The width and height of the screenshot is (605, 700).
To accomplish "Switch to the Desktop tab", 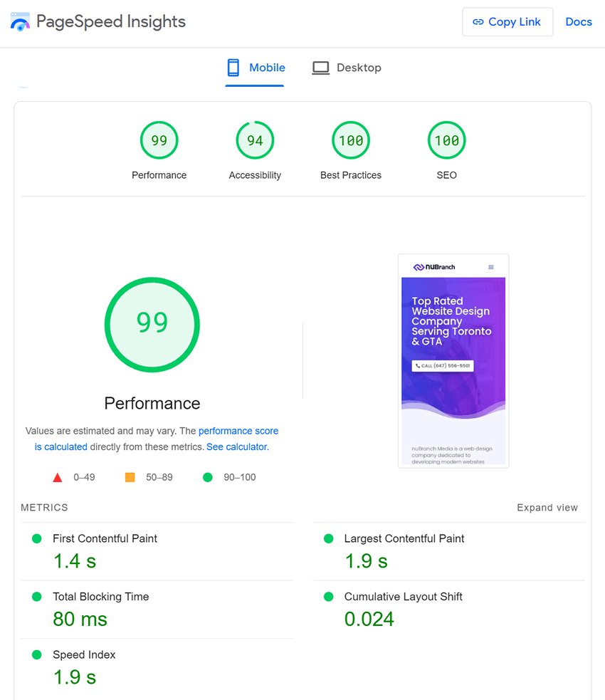I will pyautogui.click(x=347, y=68).
